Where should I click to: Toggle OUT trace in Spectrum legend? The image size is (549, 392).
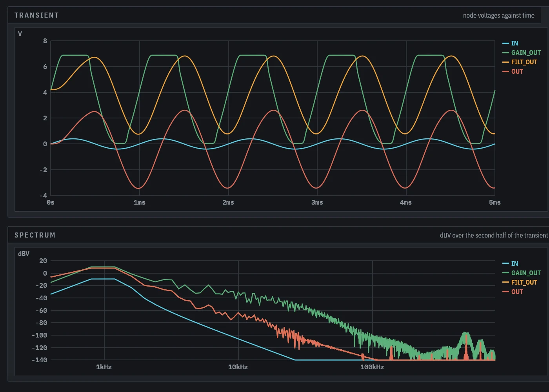point(513,292)
